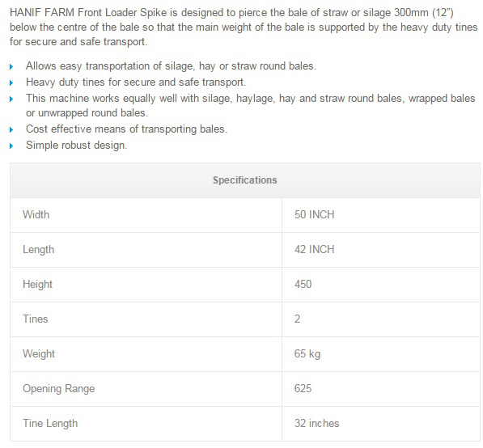Select the Height row label
This screenshot has height=448, width=483.
click(37, 284)
